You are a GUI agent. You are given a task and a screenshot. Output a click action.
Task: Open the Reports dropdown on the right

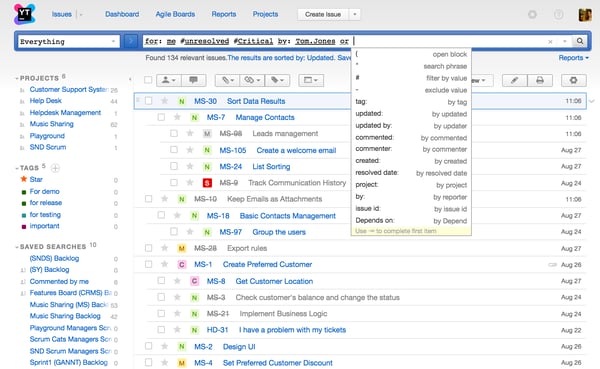click(574, 58)
